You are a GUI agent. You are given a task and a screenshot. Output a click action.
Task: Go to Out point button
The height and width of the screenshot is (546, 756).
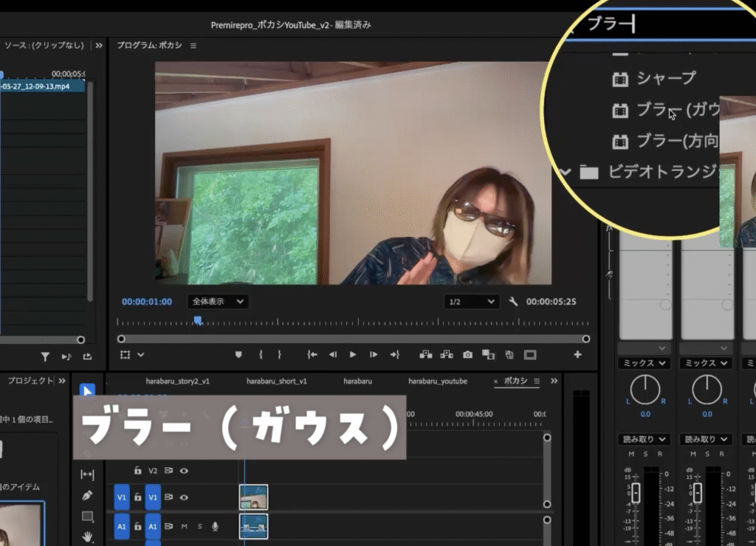(394, 355)
